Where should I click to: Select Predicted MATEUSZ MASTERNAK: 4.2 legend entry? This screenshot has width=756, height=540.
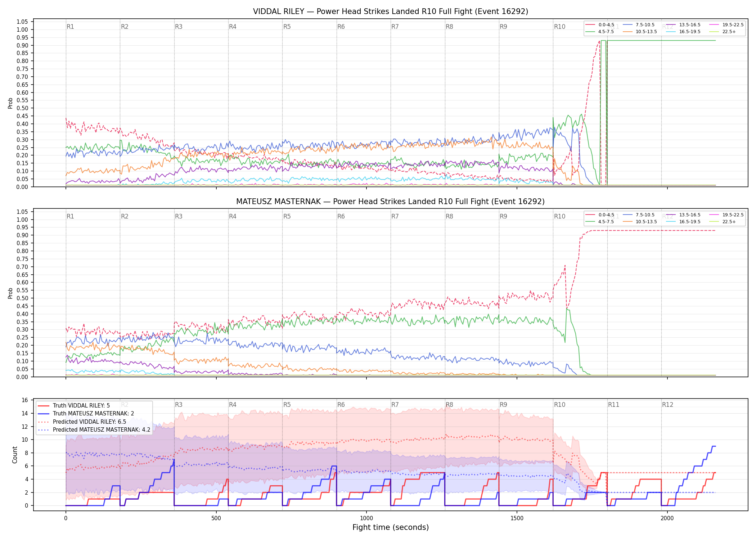click(94, 429)
